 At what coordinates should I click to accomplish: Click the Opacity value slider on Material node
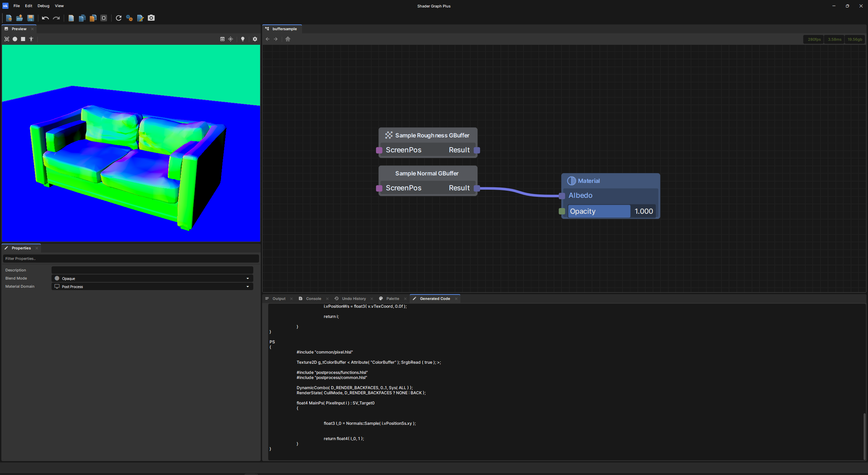tap(611, 211)
